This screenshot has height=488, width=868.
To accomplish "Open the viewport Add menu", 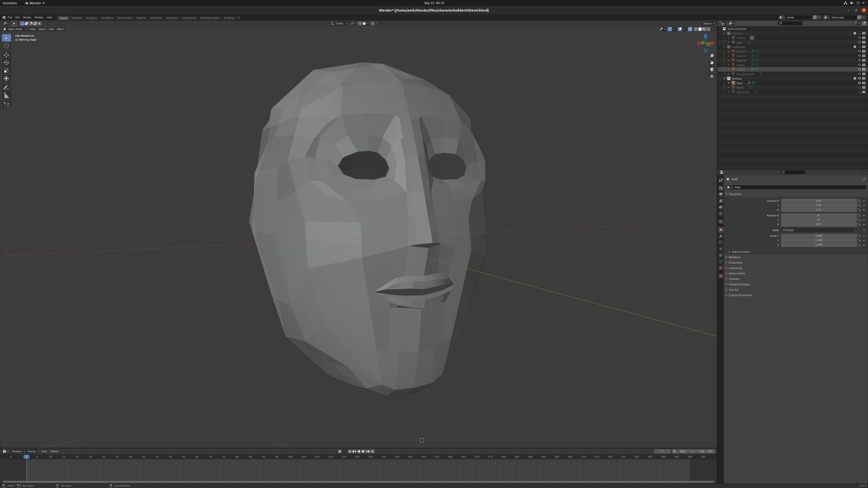I will coord(51,29).
